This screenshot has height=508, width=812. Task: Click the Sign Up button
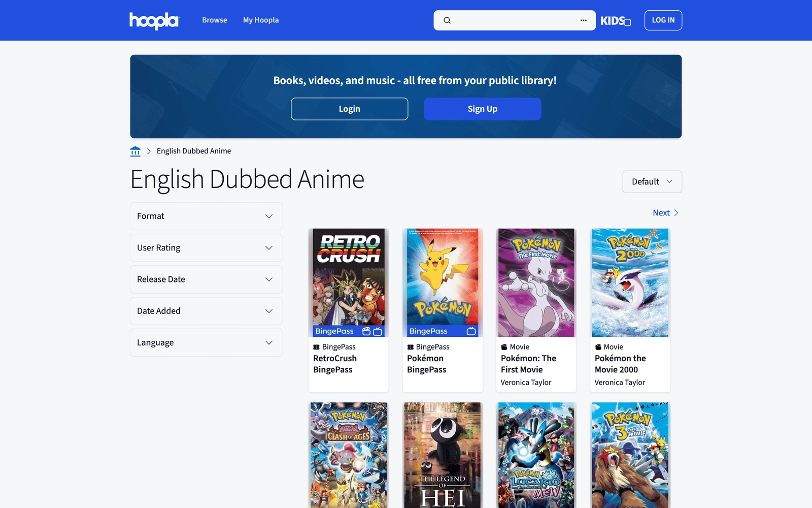pos(483,109)
